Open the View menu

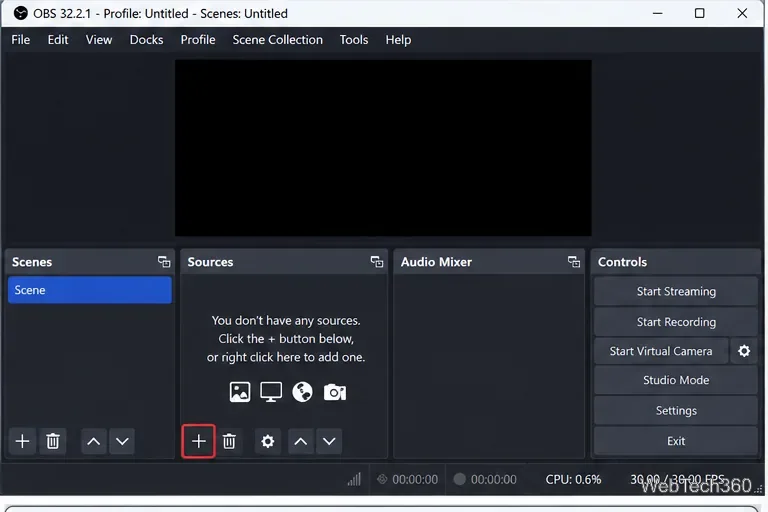coord(99,40)
